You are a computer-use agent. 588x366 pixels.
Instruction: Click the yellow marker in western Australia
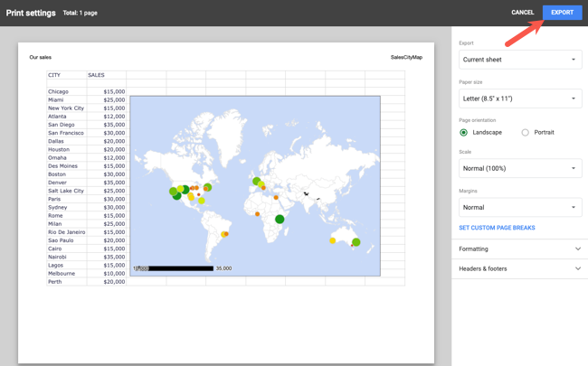coord(333,240)
